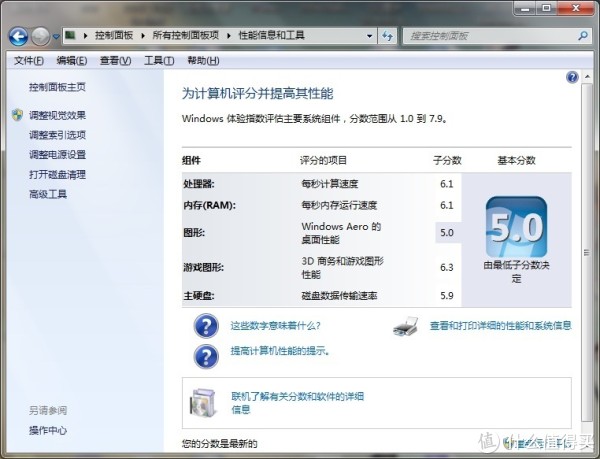Minimize the window
Screen dimensions: 600x459
click(x=526, y=8)
